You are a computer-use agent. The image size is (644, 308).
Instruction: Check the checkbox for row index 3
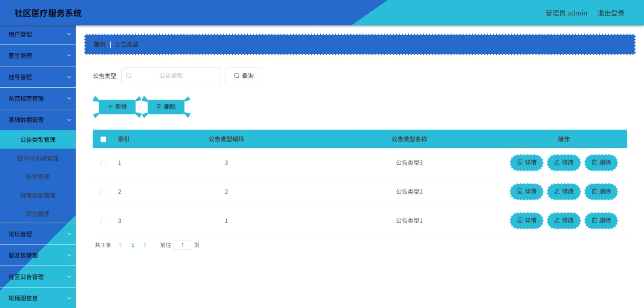[x=103, y=221]
